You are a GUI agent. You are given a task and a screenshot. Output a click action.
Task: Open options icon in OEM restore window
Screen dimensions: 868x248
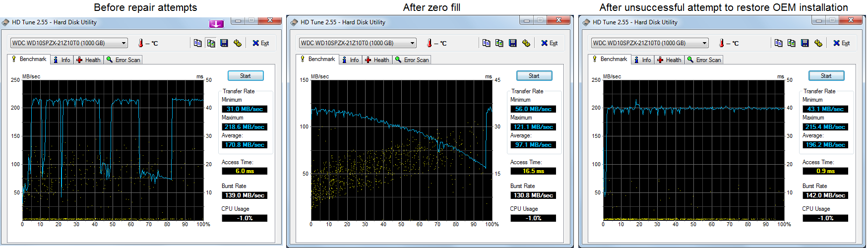[818, 43]
